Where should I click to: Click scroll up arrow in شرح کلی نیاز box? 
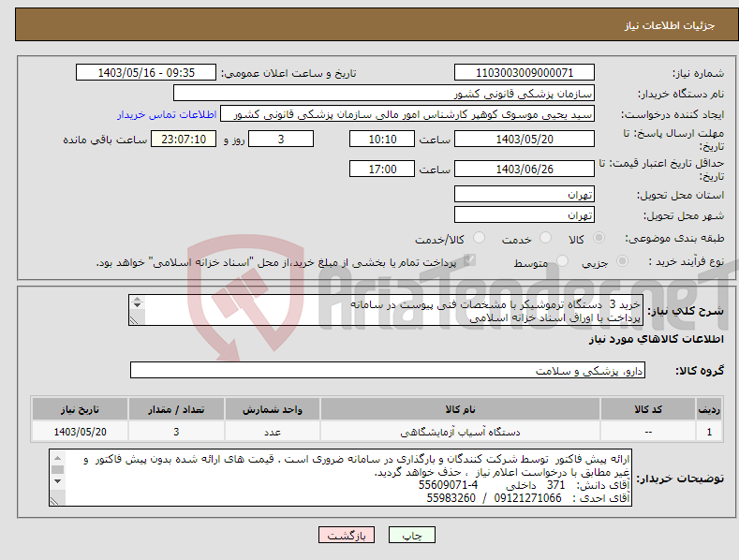(137, 299)
